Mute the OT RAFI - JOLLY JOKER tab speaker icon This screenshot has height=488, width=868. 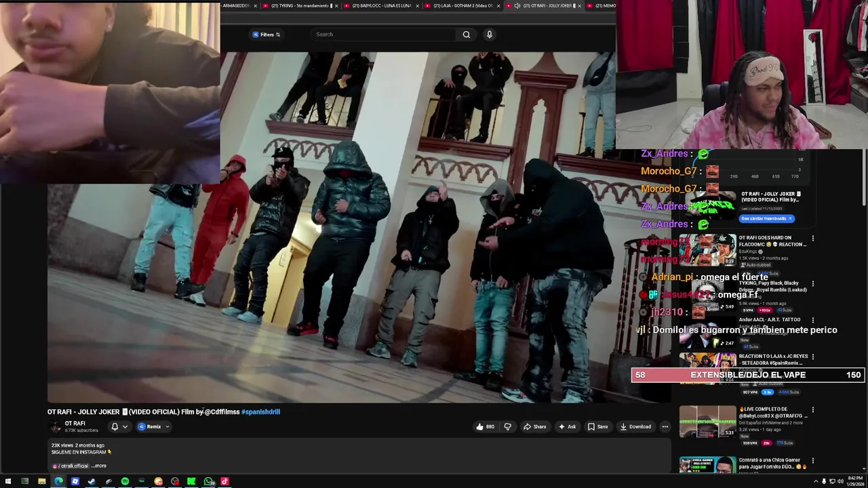pyautogui.click(x=517, y=5)
